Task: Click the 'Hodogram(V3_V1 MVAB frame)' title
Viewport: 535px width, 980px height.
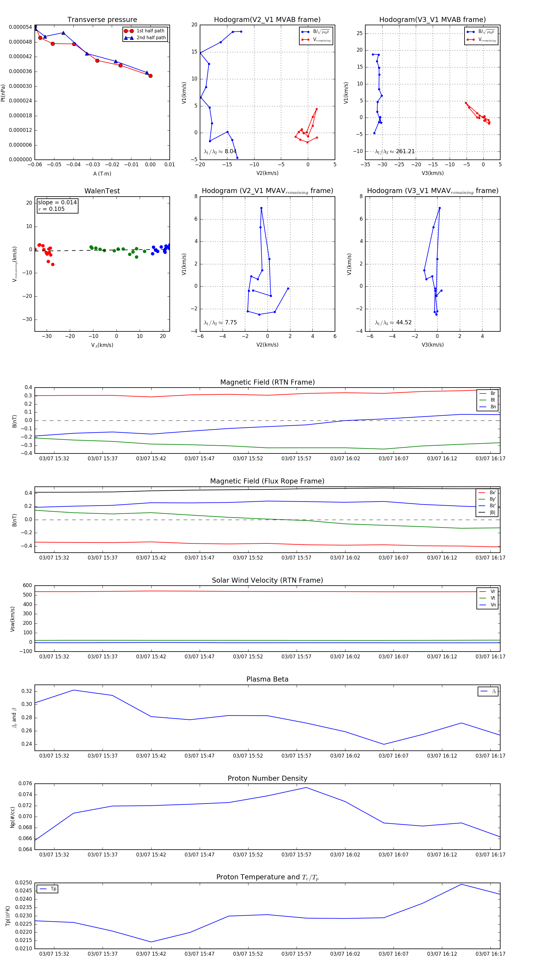Action: [x=432, y=20]
